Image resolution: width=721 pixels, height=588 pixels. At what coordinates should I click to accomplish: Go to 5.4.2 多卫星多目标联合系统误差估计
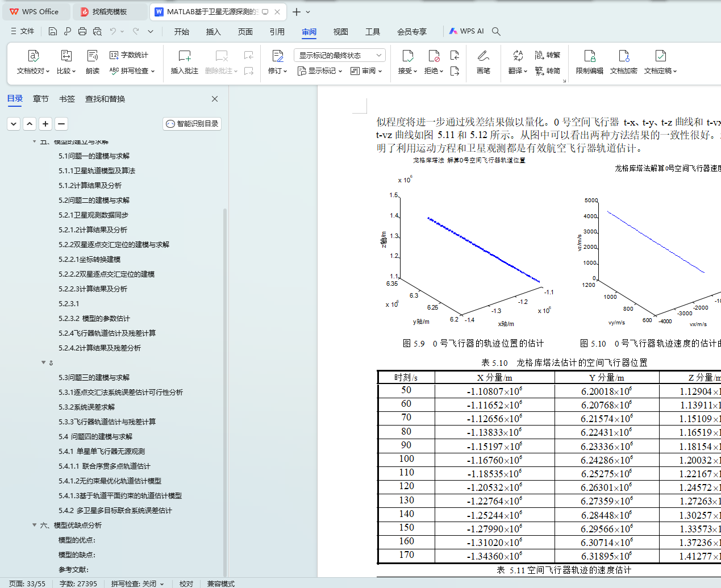click(x=115, y=510)
